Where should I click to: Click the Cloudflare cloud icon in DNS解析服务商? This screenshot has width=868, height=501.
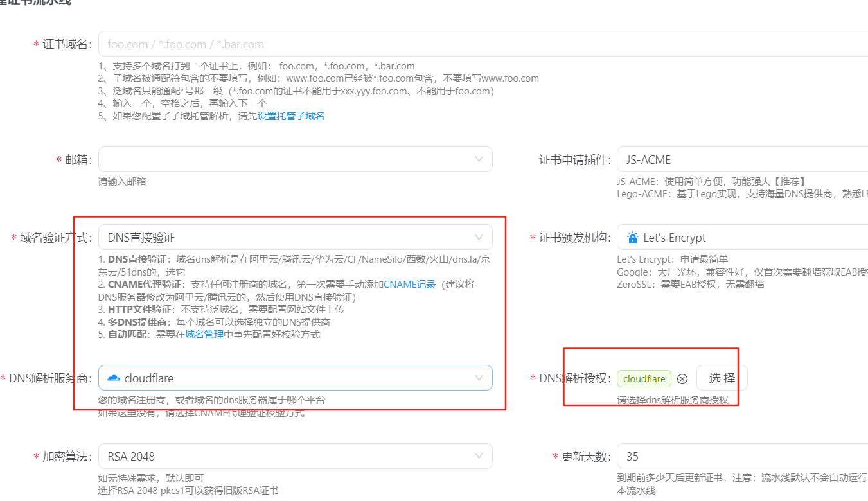point(114,378)
